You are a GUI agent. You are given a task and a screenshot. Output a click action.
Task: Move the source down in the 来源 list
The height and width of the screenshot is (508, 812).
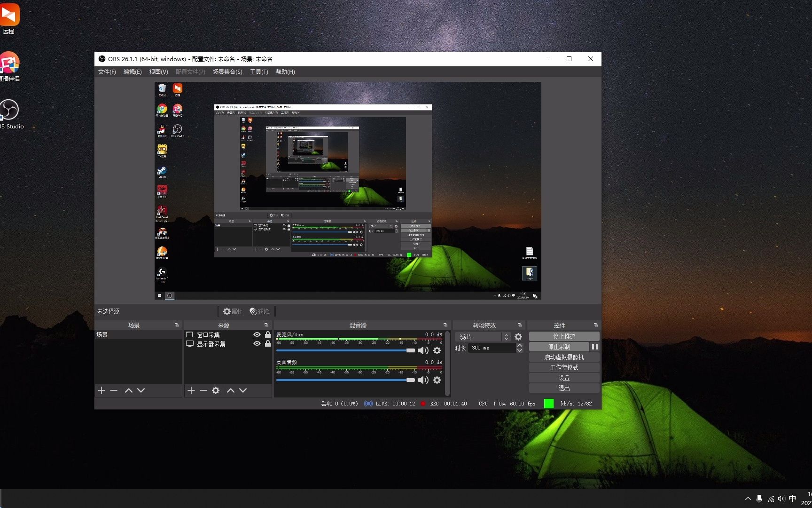click(243, 390)
